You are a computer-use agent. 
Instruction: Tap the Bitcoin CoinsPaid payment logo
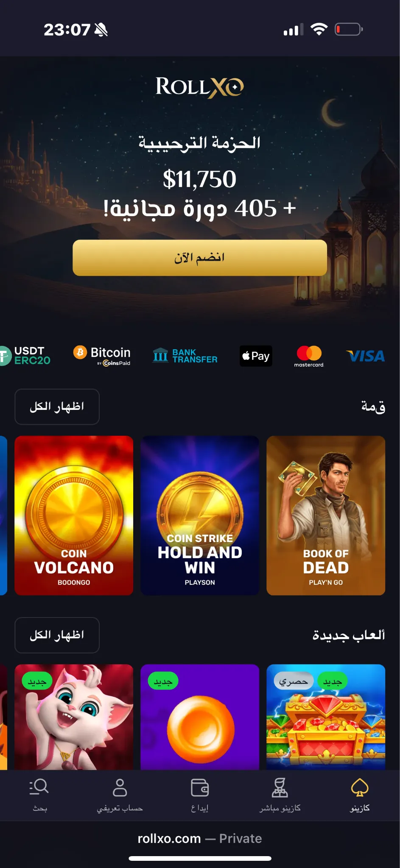pos(102,355)
